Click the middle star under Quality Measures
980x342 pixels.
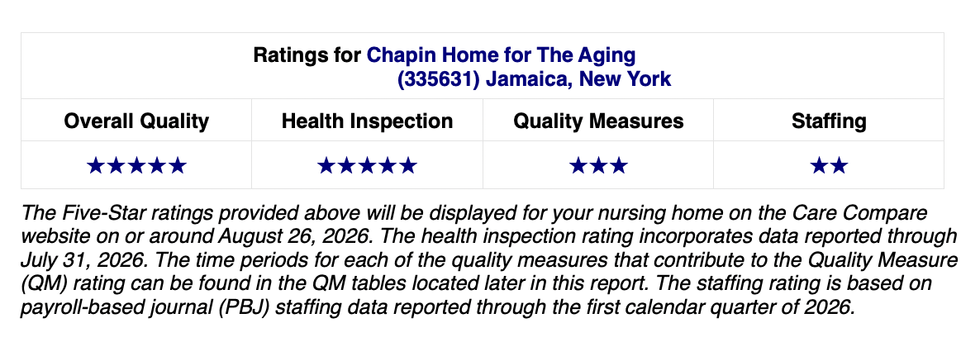point(598,166)
